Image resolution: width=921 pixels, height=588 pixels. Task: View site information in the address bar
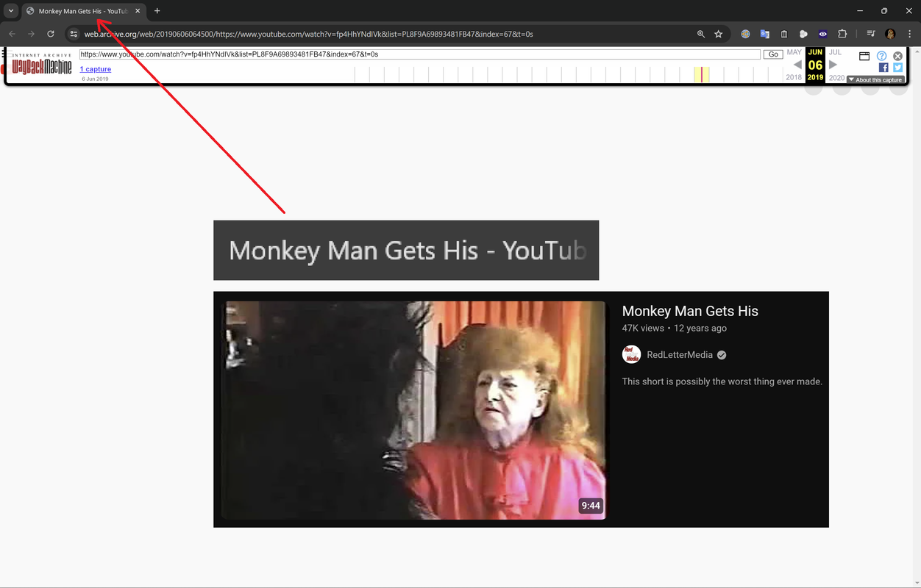[x=73, y=34]
